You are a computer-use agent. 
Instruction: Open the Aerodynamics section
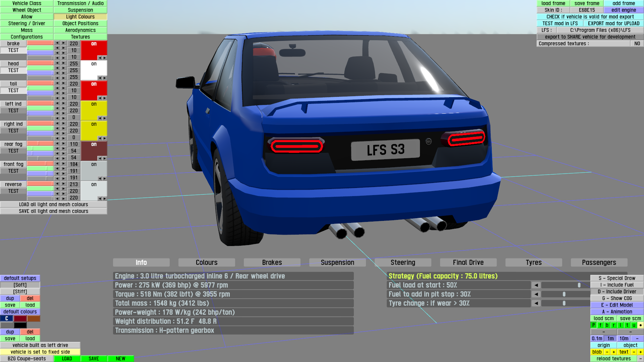[80, 30]
